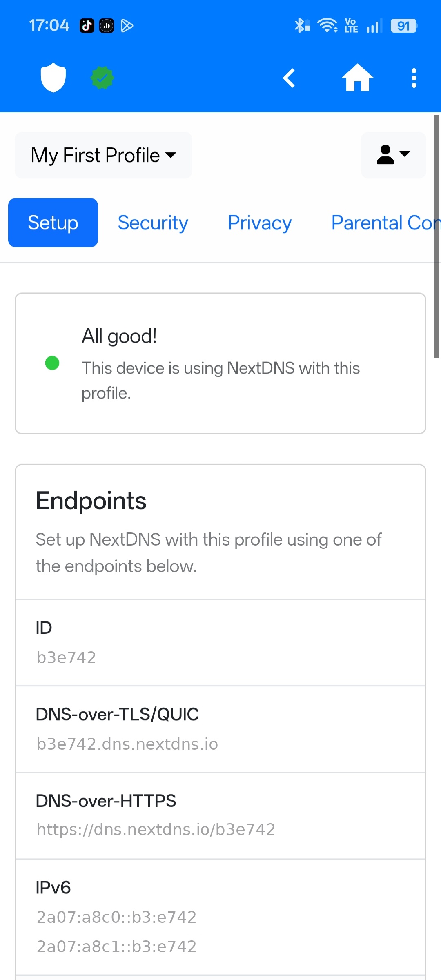Click the DNS-over-TLS/QUIC hostname
Viewport: 441px width, 980px height.
tap(127, 744)
